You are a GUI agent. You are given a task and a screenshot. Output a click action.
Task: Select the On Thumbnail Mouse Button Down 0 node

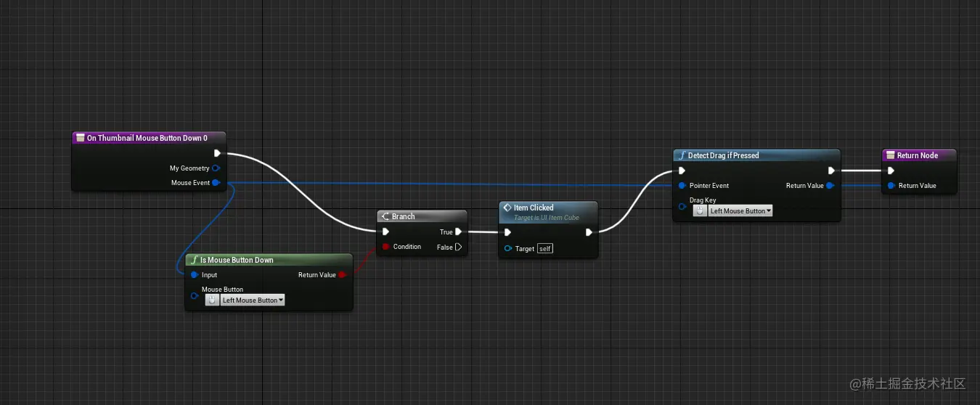[150, 138]
